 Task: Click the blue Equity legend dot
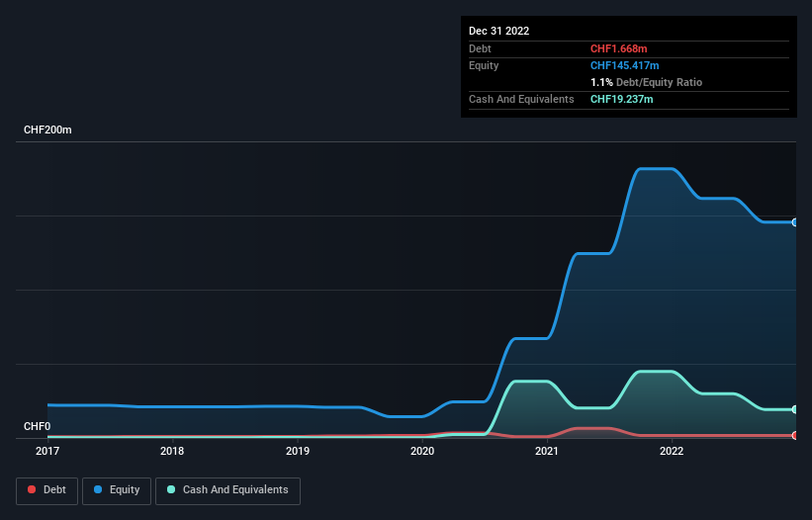[x=98, y=489]
